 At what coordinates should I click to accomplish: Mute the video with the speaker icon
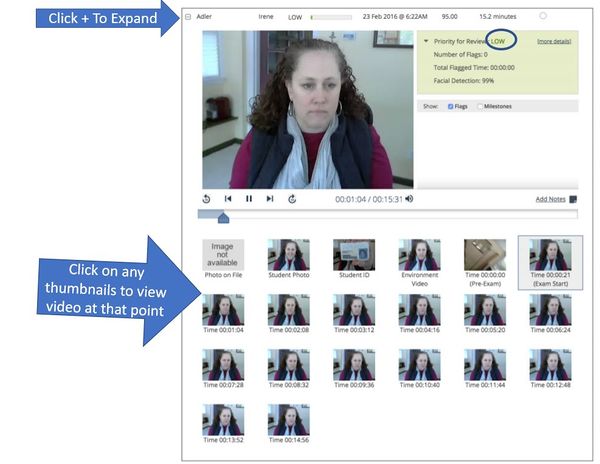click(409, 199)
